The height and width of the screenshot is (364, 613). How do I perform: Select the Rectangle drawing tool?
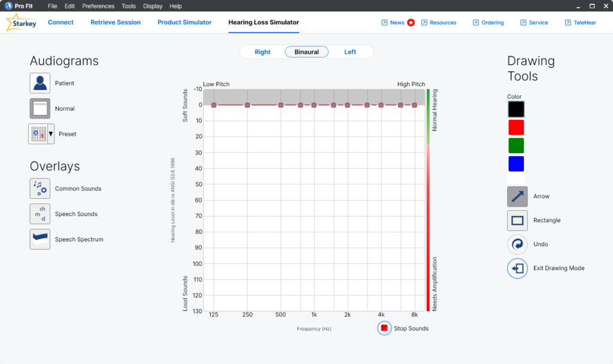517,220
